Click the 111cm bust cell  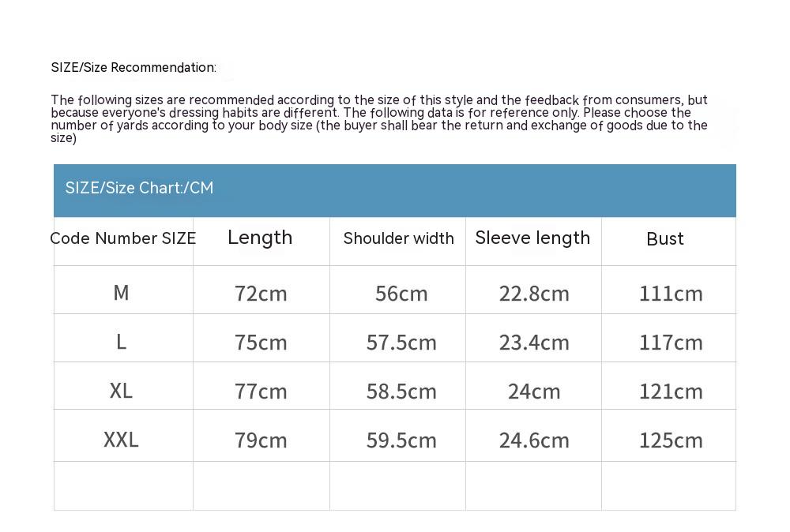click(x=671, y=294)
